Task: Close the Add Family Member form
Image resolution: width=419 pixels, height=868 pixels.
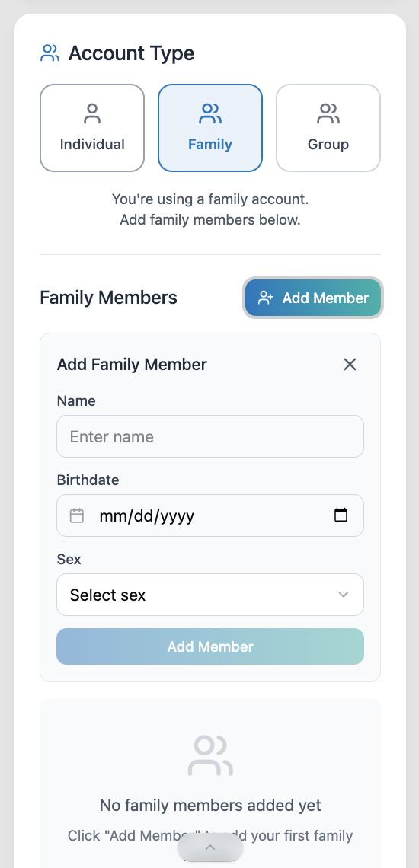Action: click(x=350, y=364)
